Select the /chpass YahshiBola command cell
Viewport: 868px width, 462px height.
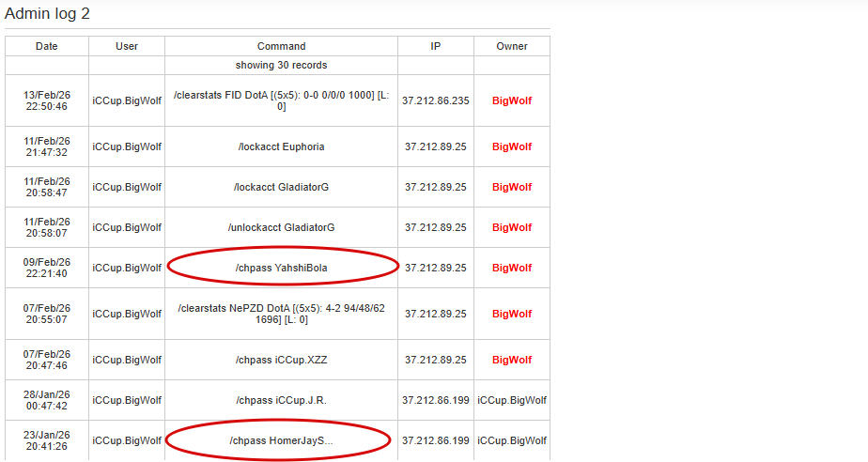coord(281,268)
